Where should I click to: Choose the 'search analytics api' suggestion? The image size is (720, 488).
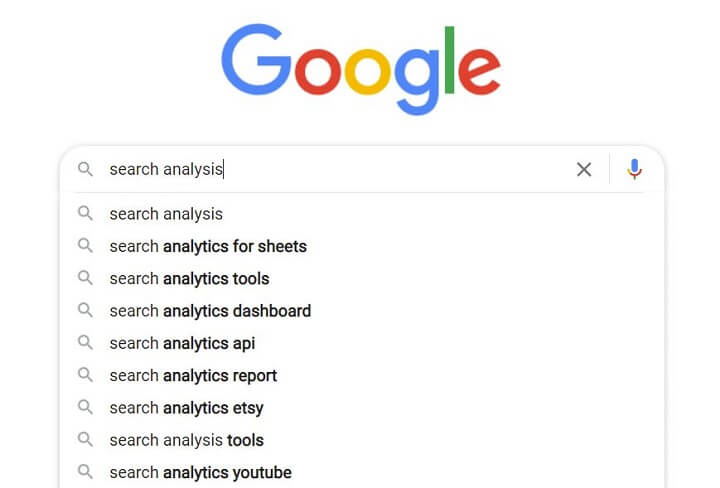pos(362,343)
